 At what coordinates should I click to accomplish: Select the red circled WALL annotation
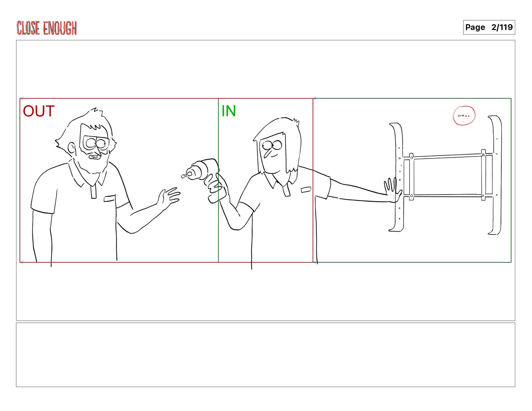point(464,115)
